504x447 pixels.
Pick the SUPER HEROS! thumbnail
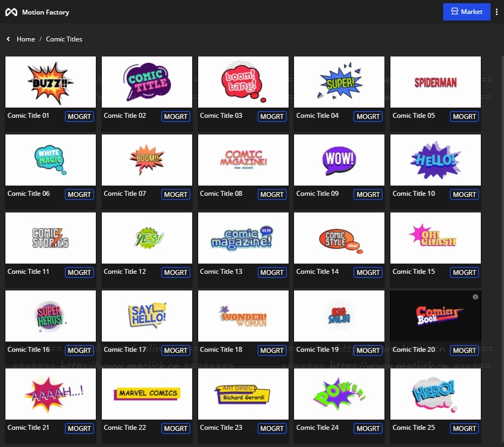click(51, 316)
